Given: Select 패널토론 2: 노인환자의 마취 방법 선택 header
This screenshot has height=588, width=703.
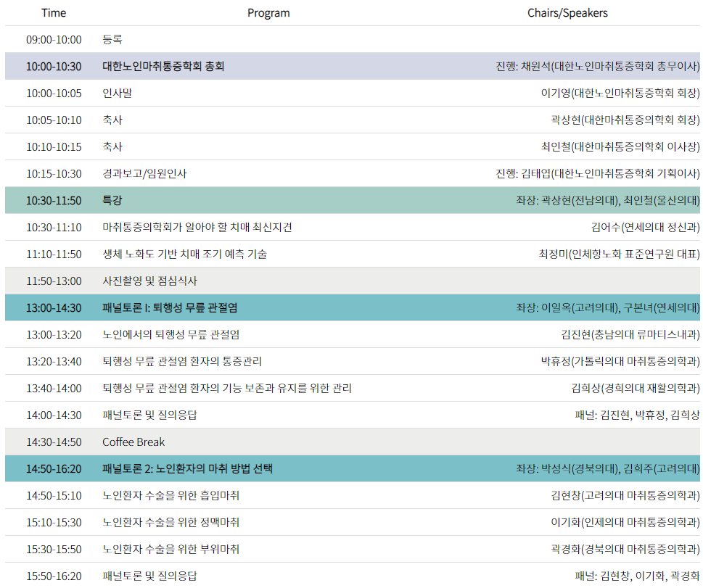Looking at the screenshot, I should click(x=353, y=469).
